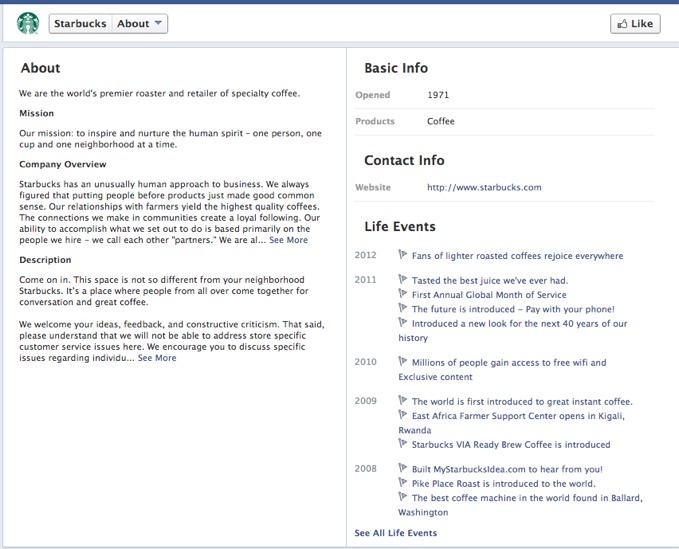
Task: Click flag icon beside free wifi event
Action: 403,361
